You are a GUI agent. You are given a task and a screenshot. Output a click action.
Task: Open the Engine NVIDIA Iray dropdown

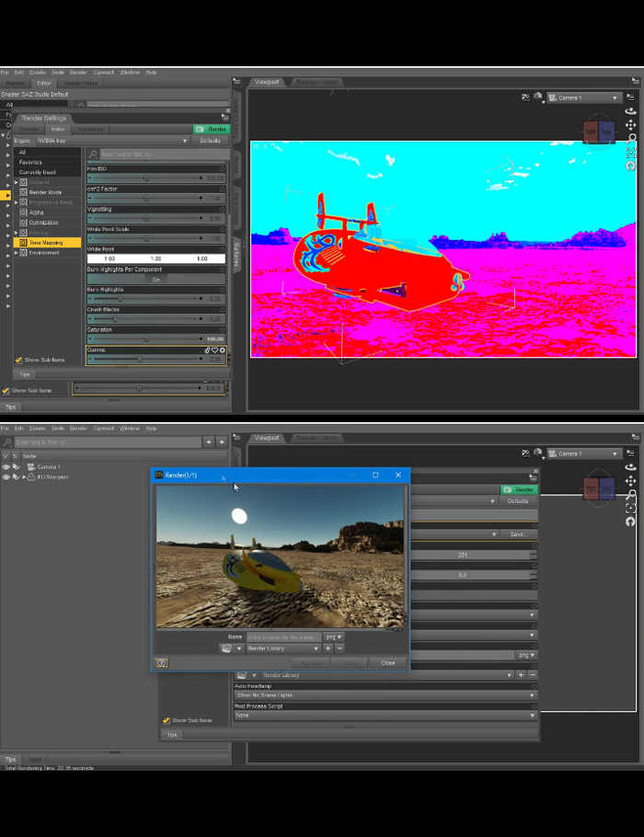pos(112,141)
